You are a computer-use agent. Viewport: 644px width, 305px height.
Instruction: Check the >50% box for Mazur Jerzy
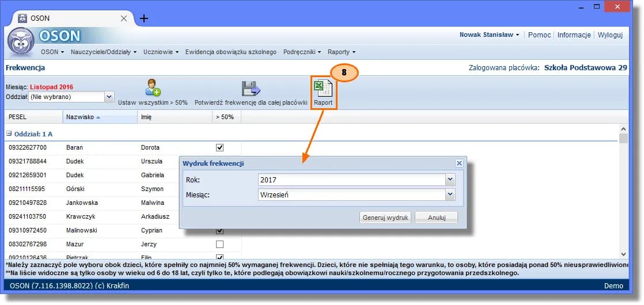click(x=219, y=244)
